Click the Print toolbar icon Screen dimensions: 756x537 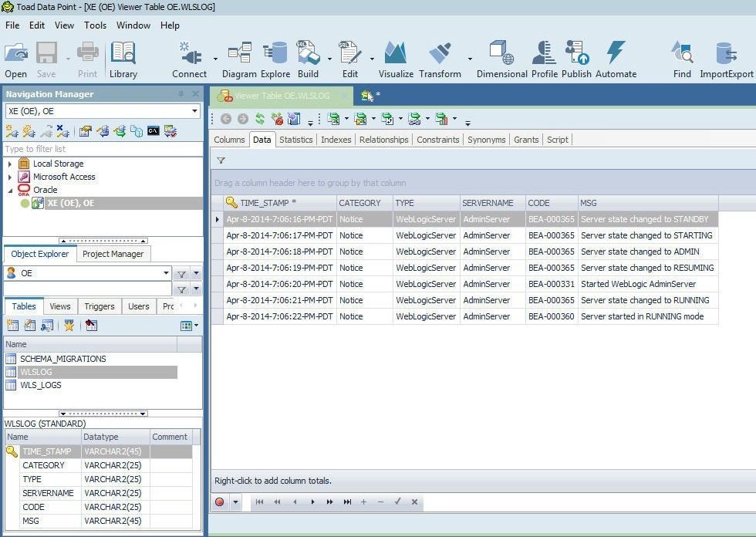point(87,59)
